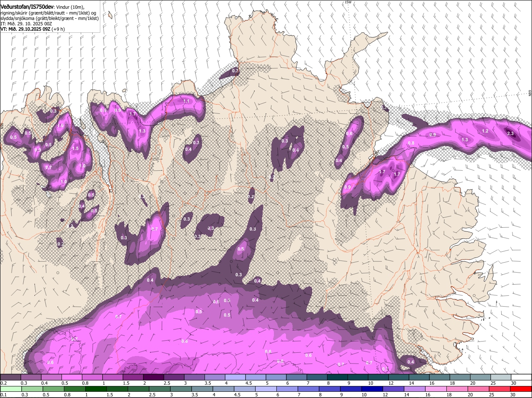Pick the lower legend swatch labeled 20
The height and width of the screenshot is (398, 532).
[478, 389]
